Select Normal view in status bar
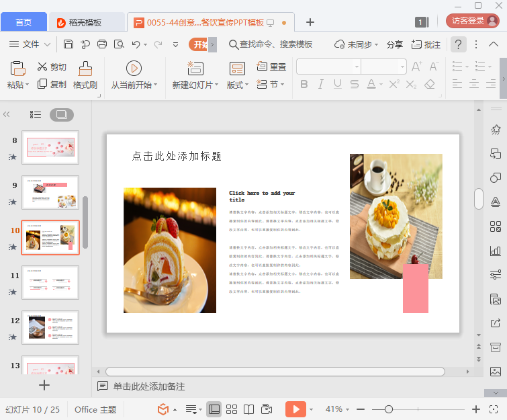 [214, 409]
